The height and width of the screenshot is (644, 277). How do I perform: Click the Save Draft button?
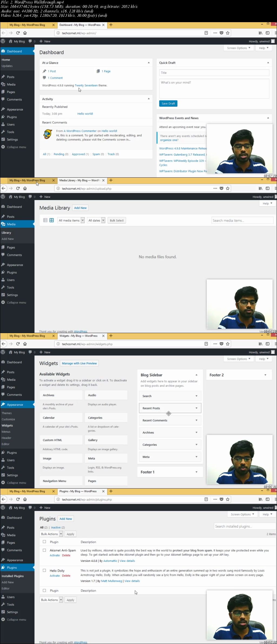[x=168, y=104]
